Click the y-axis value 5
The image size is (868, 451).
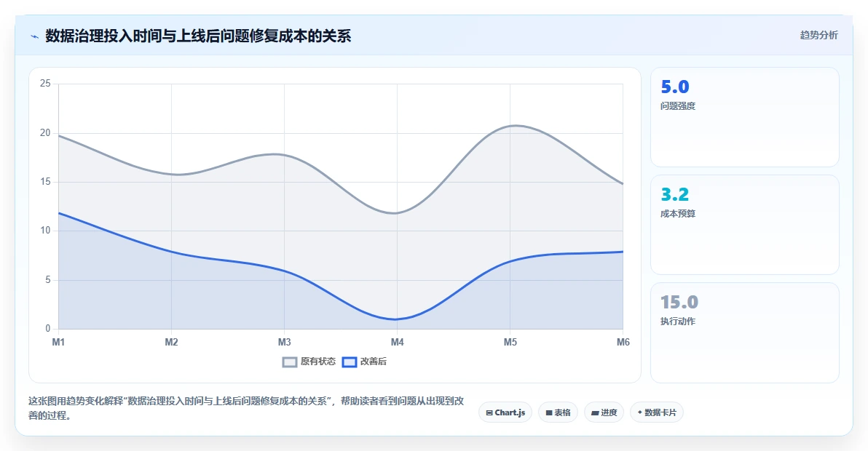click(47, 279)
